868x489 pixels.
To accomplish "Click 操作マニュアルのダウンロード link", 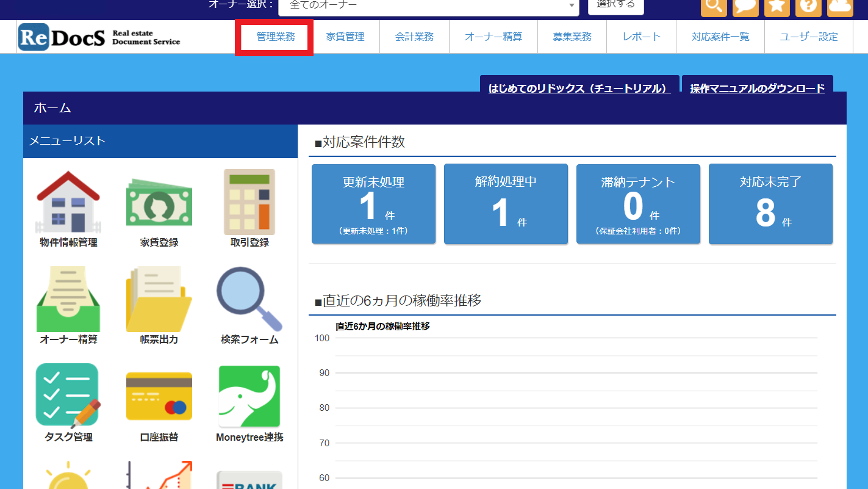I will click(x=758, y=88).
